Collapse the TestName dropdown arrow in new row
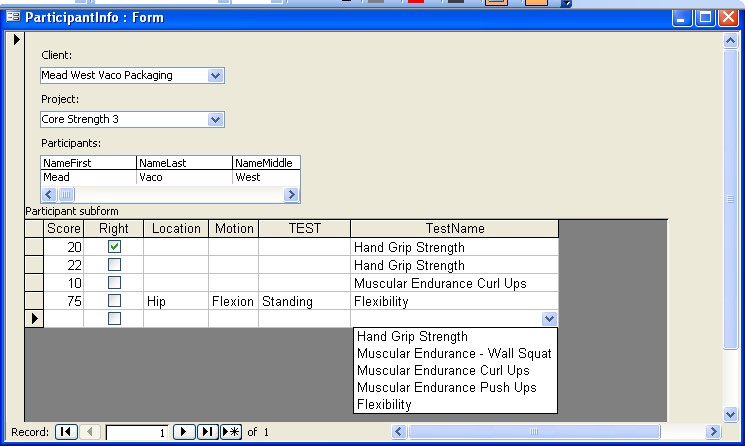The width and height of the screenshot is (745, 446). (549, 319)
